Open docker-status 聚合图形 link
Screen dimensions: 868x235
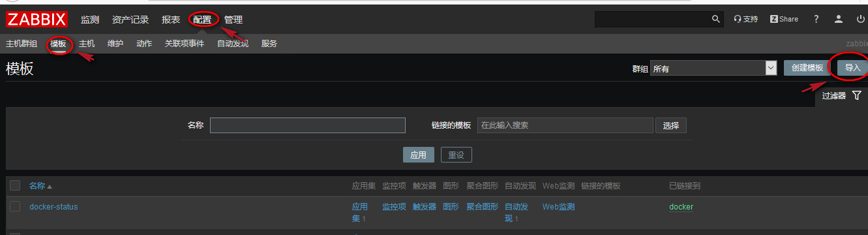pyautogui.click(x=483, y=207)
